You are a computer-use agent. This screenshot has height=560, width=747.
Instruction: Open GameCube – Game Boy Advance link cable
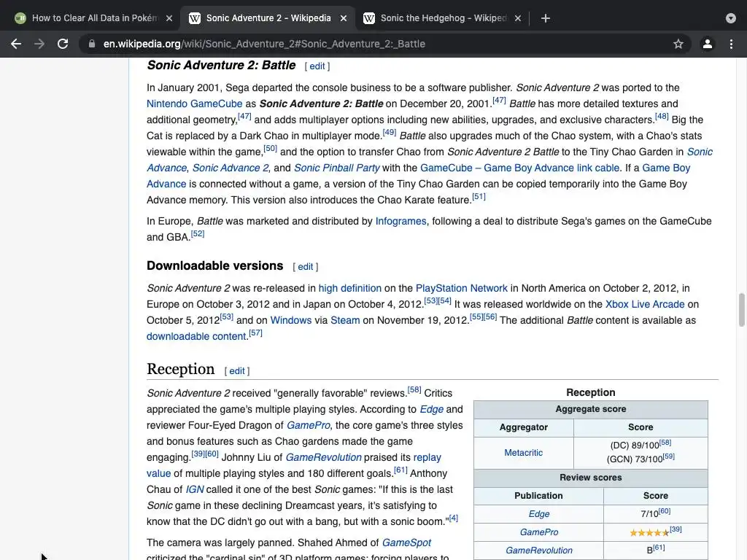[519, 168]
